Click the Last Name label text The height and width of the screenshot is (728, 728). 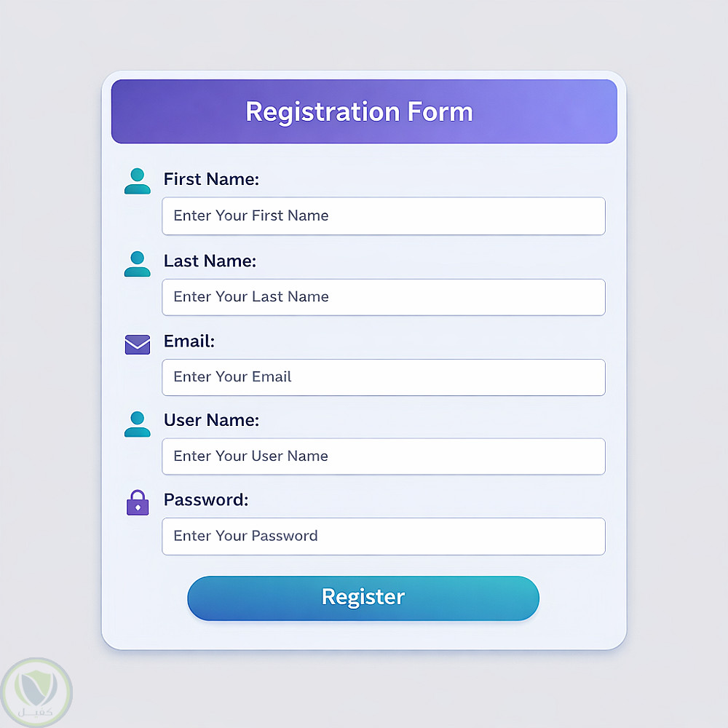[x=210, y=261]
